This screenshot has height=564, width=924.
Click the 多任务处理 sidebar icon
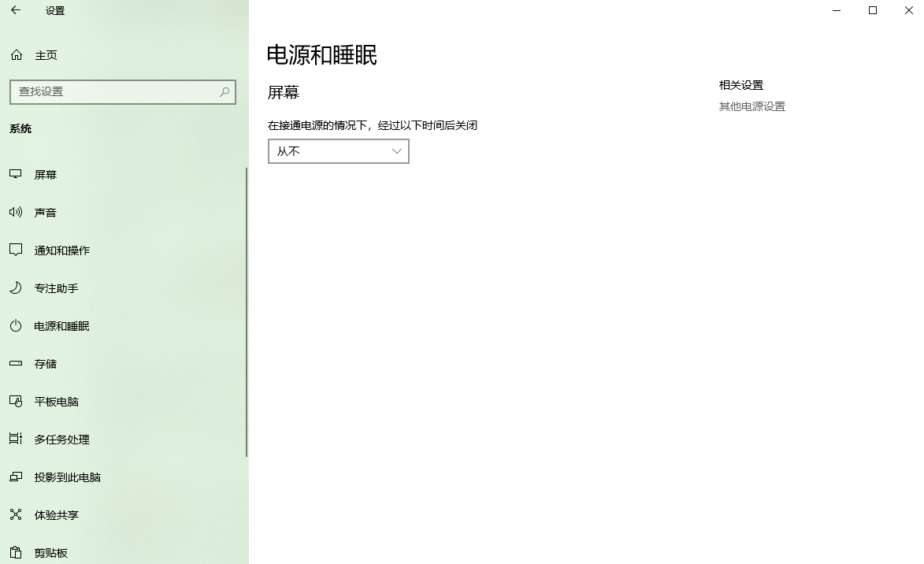coord(16,439)
